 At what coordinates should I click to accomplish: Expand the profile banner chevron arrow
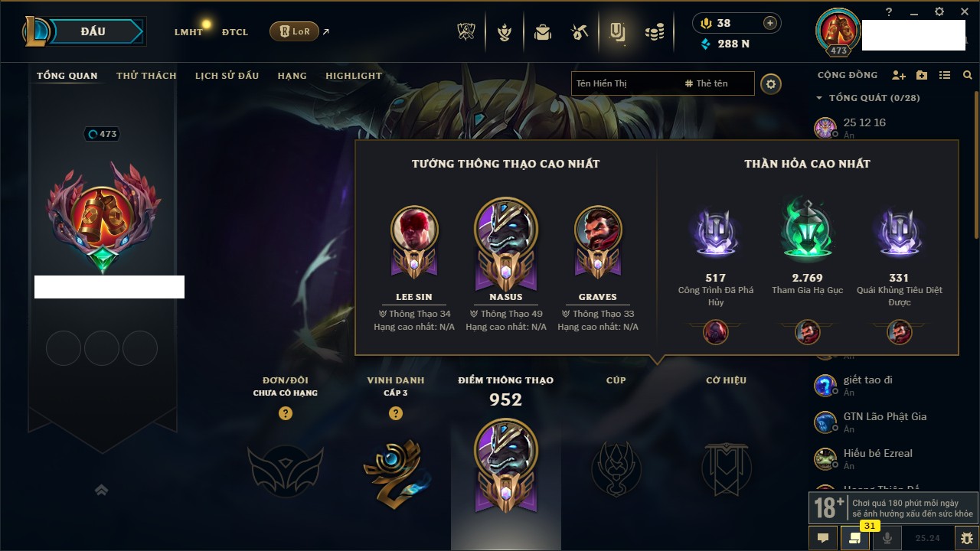click(102, 491)
